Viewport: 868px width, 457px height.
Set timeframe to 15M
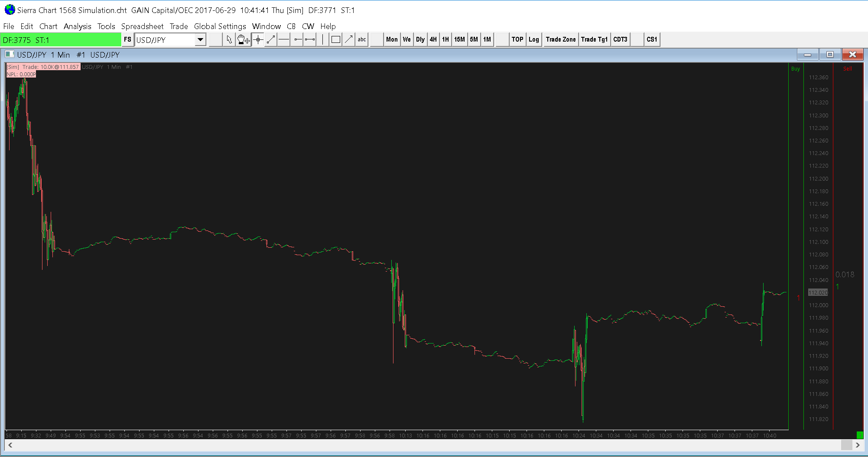459,40
